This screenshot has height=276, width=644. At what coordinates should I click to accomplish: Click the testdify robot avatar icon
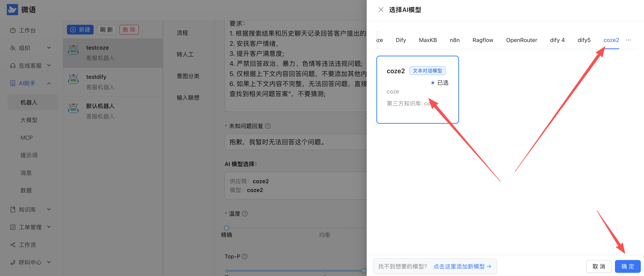[x=73, y=79]
